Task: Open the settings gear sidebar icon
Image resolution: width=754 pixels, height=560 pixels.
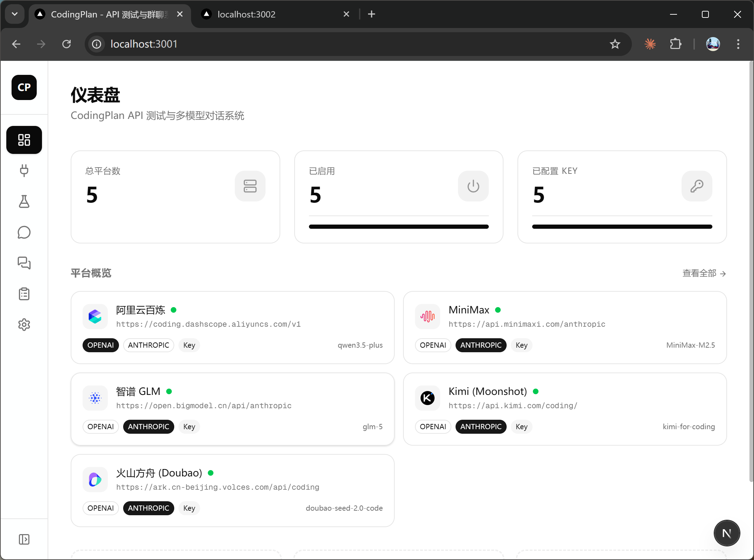Action: tap(24, 325)
